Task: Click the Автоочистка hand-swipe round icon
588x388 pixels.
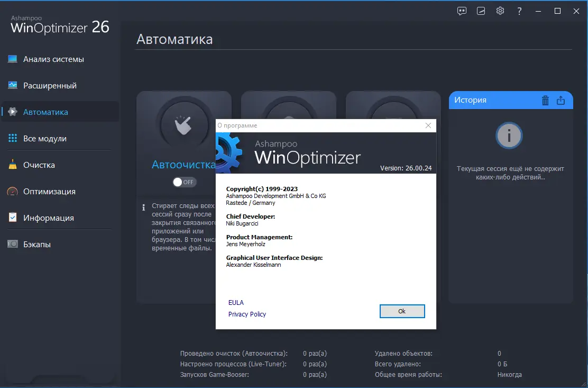Action: [184, 125]
